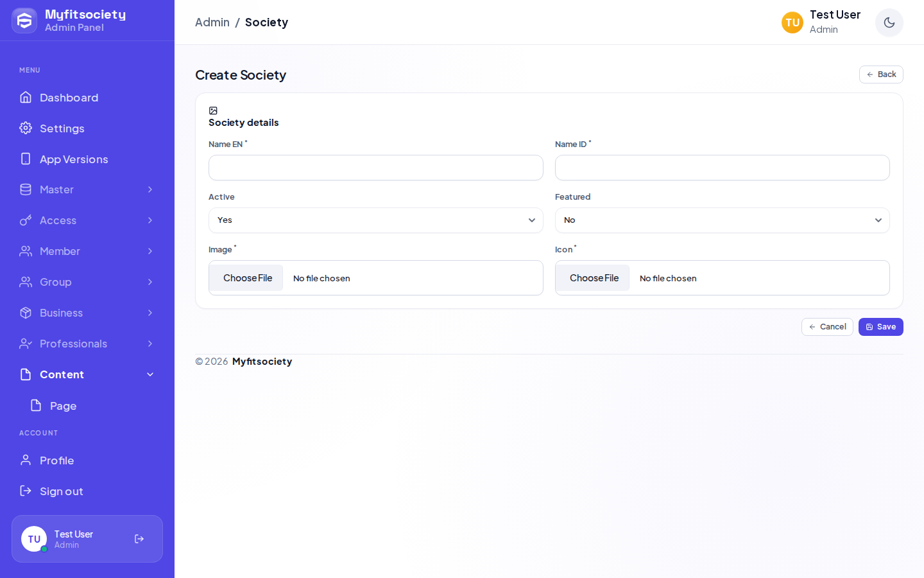Click the Sign out icon

pyautogui.click(x=26, y=491)
